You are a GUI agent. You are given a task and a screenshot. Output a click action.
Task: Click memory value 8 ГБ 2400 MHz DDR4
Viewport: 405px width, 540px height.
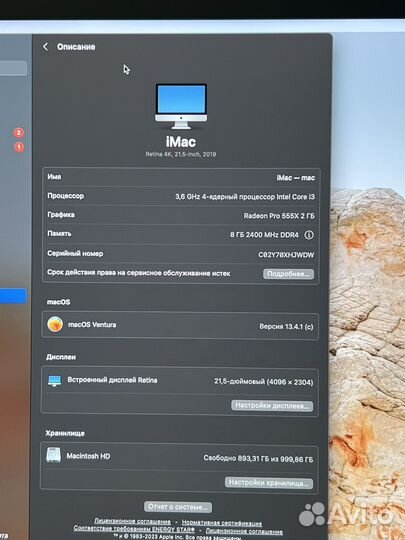click(264, 235)
